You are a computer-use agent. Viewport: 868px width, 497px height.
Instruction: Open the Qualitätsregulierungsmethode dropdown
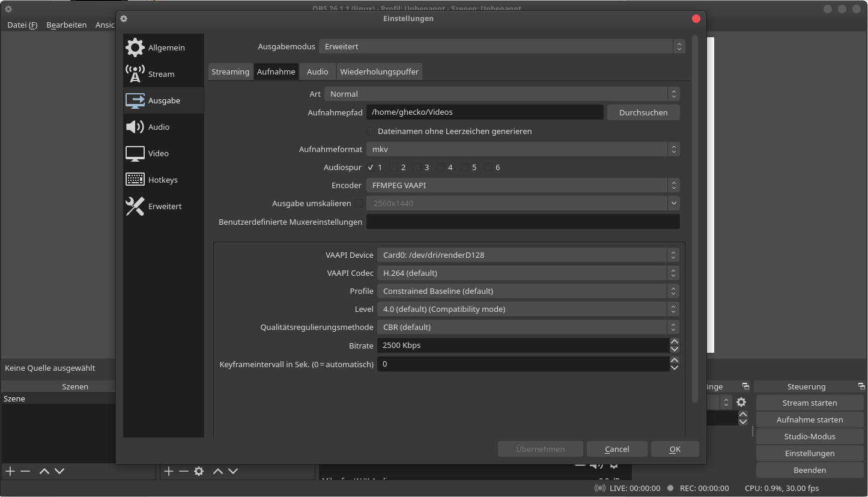(x=528, y=327)
